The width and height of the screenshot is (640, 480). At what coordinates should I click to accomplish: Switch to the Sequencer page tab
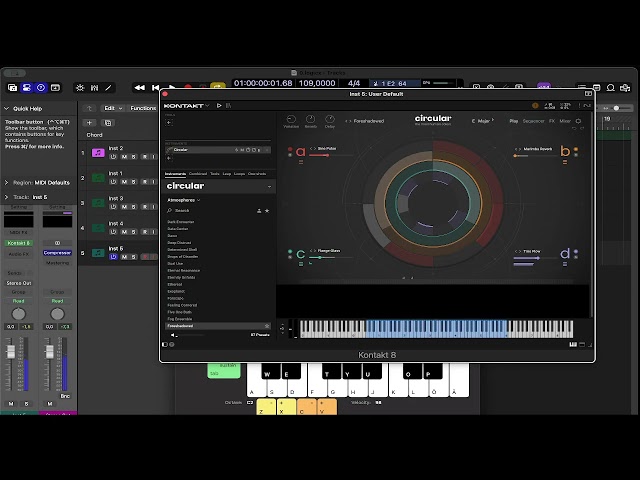pyautogui.click(x=533, y=121)
